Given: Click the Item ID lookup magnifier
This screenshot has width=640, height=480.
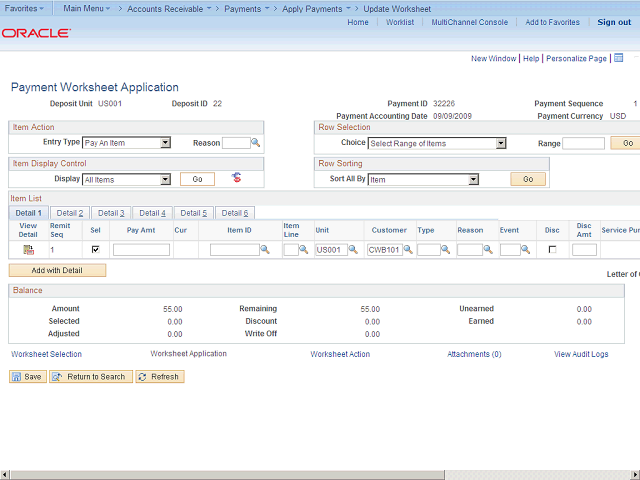Looking at the screenshot, I should point(266,250).
